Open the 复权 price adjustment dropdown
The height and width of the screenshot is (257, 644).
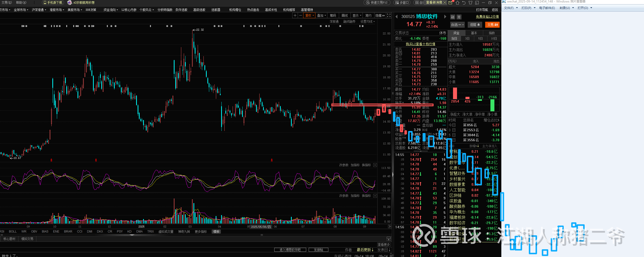(309, 15)
